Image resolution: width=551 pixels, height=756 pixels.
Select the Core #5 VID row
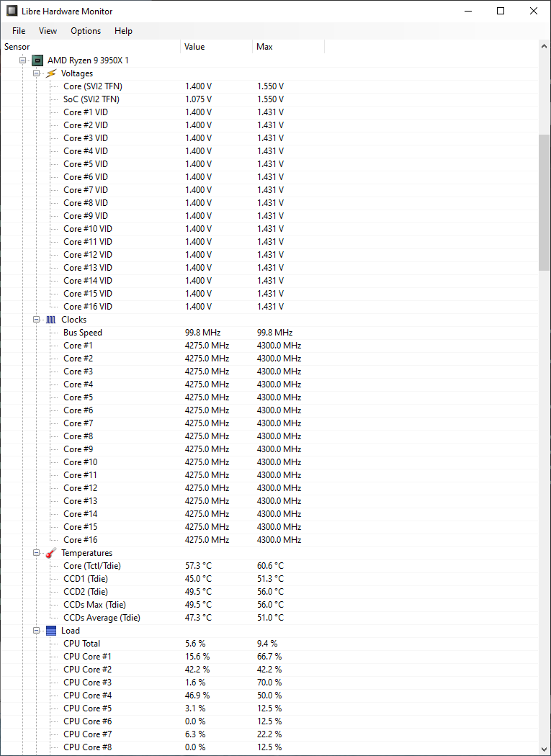[269, 164]
